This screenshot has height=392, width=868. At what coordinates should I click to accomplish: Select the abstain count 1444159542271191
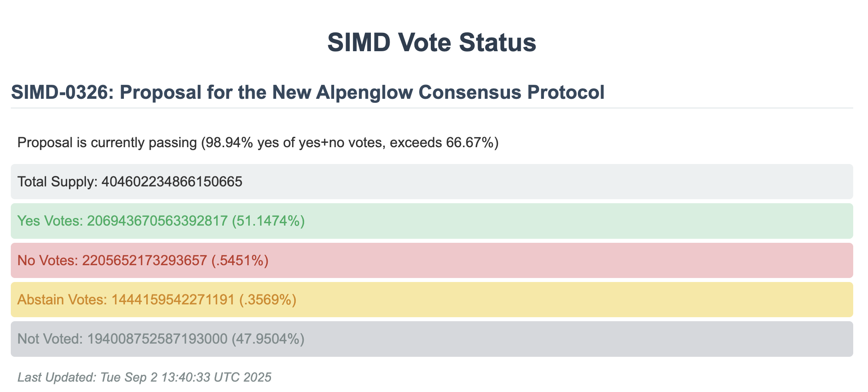pos(173,300)
